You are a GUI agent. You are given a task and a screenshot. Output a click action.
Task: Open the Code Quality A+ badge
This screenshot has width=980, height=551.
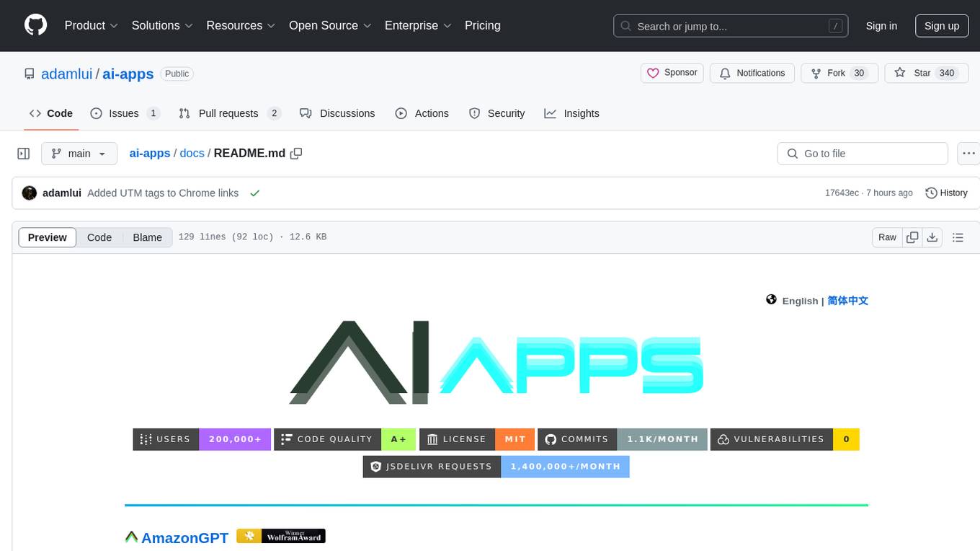tap(345, 439)
